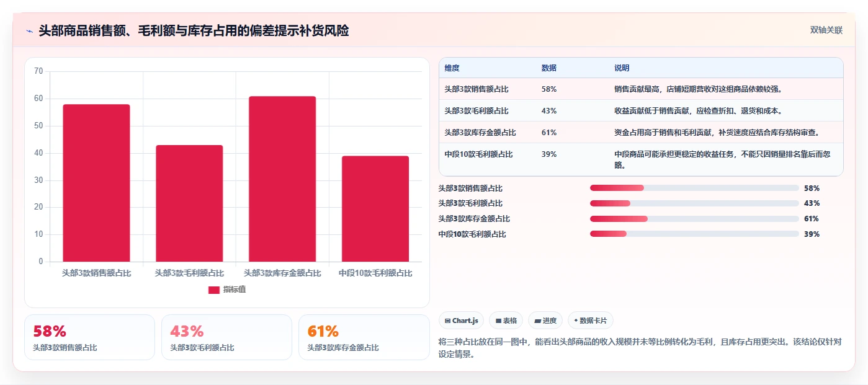Click the 头部3款毛利额占比 bar in chart

click(189, 203)
